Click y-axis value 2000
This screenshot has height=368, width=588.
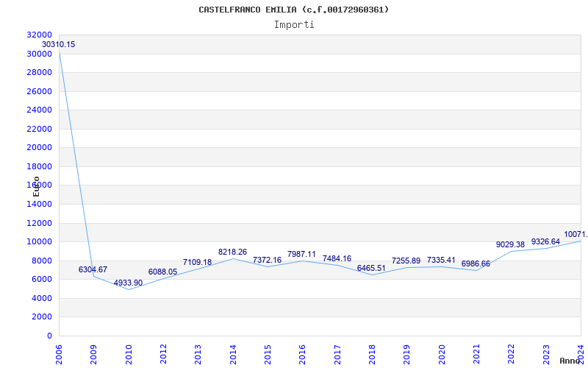tap(42, 317)
